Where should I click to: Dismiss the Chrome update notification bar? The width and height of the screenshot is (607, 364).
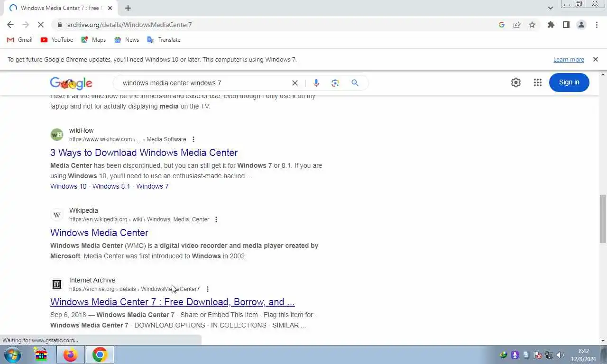click(596, 60)
